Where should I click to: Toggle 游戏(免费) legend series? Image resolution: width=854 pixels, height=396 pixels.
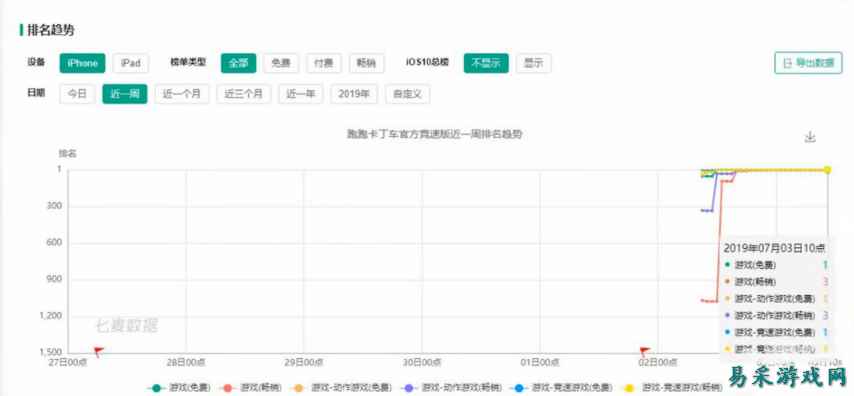(x=179, y=388)
